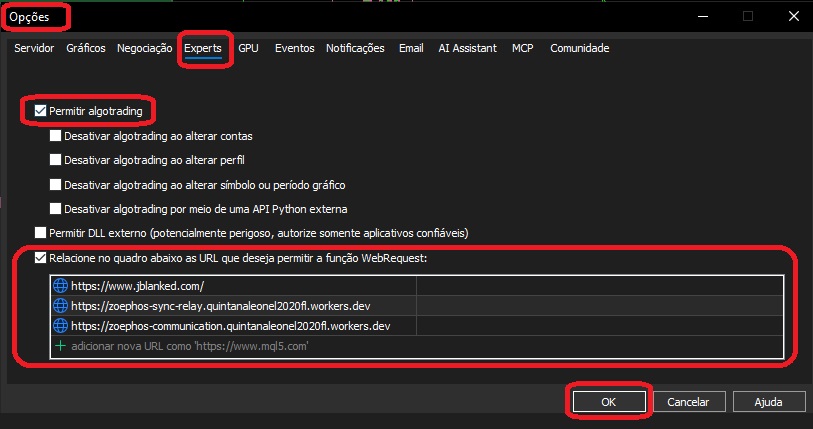Confirm settings with OK button
This screenshot has height=429, width=813.
click(x=609, y=402)
